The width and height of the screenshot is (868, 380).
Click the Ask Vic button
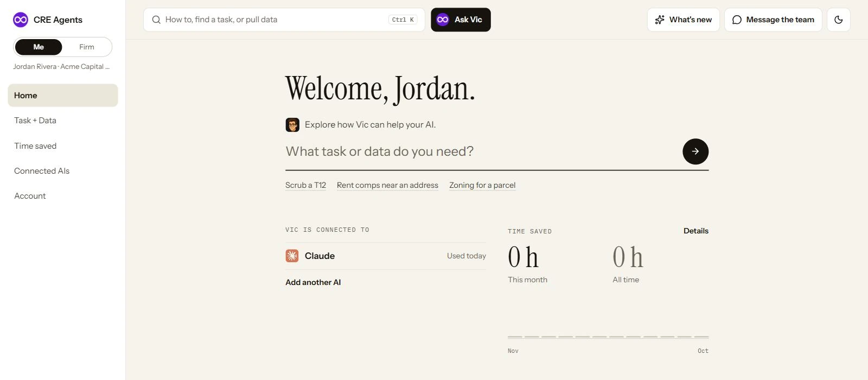pyautogui.click(x=461, y=20)
